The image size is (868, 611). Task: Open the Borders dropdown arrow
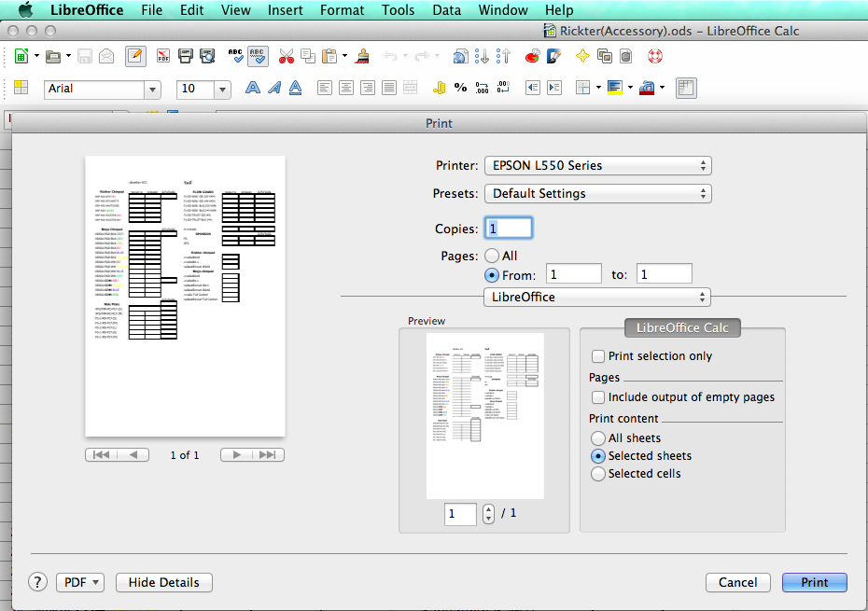(x=598, y=88)
